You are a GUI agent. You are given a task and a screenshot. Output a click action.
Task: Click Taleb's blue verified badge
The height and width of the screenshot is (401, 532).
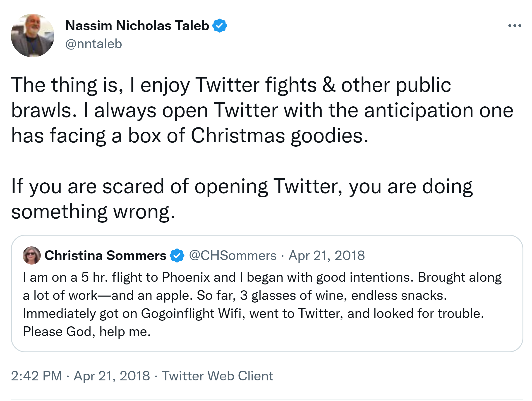219,26
